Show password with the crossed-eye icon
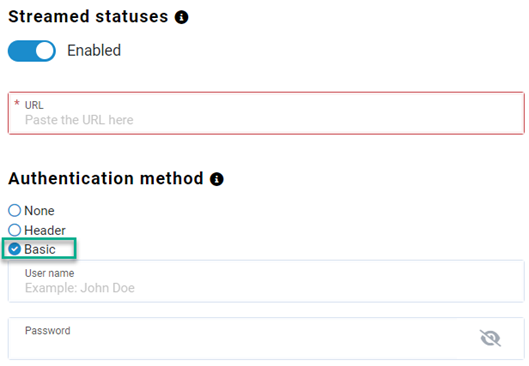Viewport: 529px width, 366px height. 490,338
